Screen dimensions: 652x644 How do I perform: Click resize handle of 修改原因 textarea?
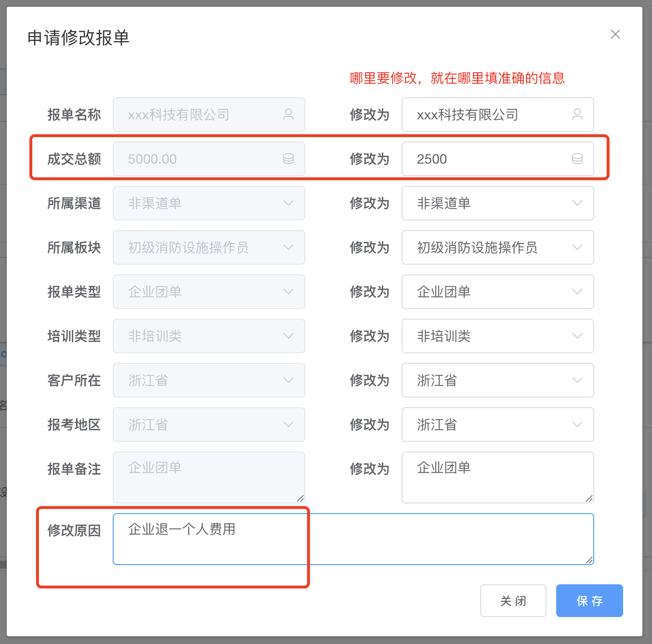click(589, 560)
